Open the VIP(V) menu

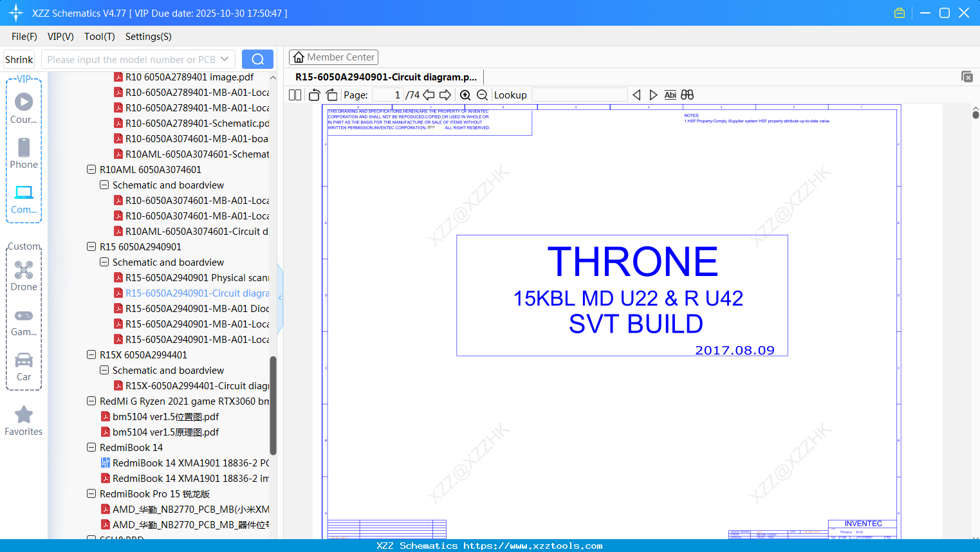(x=60, y=37)
